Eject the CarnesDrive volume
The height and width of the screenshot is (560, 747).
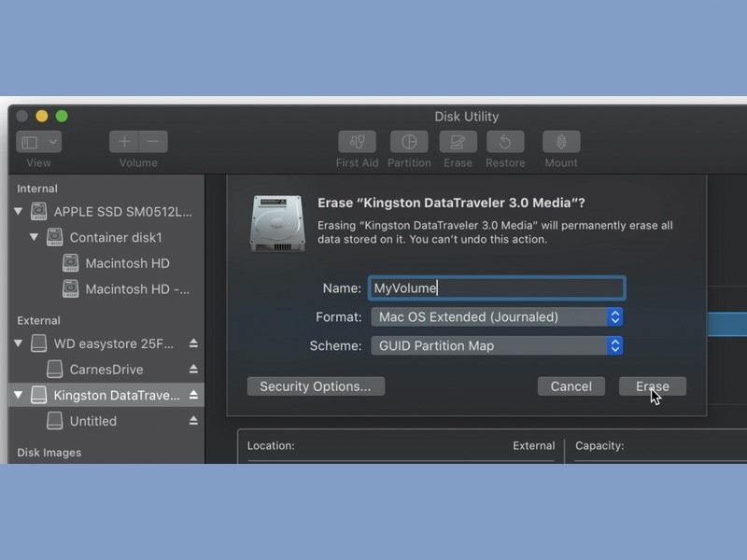(x=193, y=369)
